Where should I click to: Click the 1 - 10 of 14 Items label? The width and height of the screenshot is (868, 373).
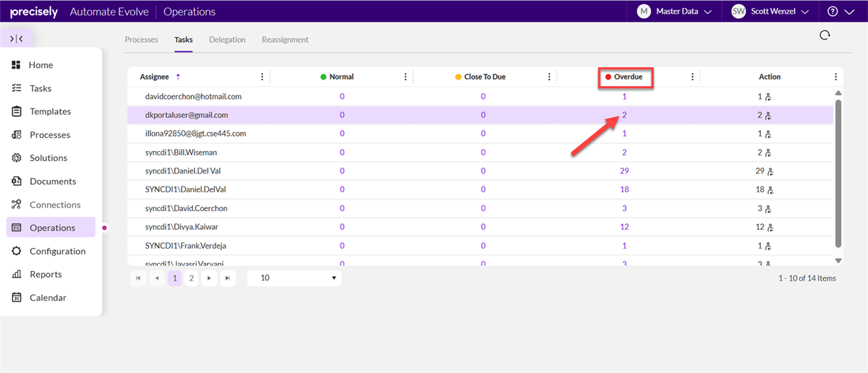(x=807, y=278)
